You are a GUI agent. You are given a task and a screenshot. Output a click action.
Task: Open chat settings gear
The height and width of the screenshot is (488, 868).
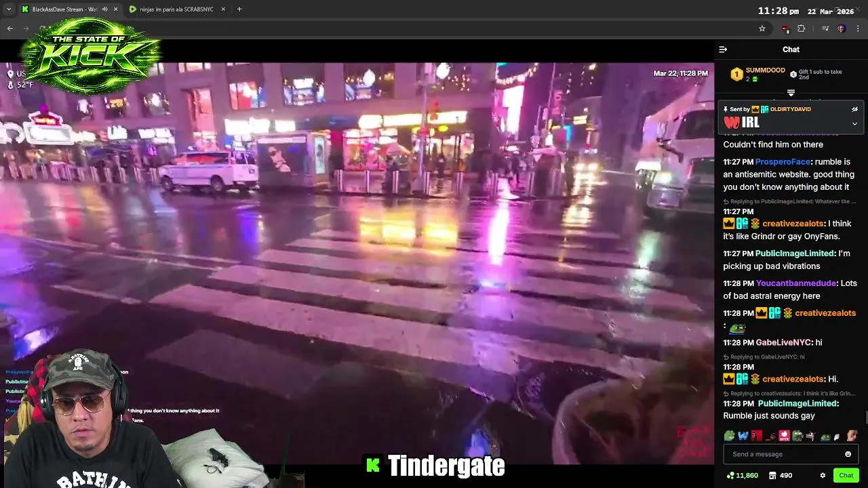click(x=823, y=476)
